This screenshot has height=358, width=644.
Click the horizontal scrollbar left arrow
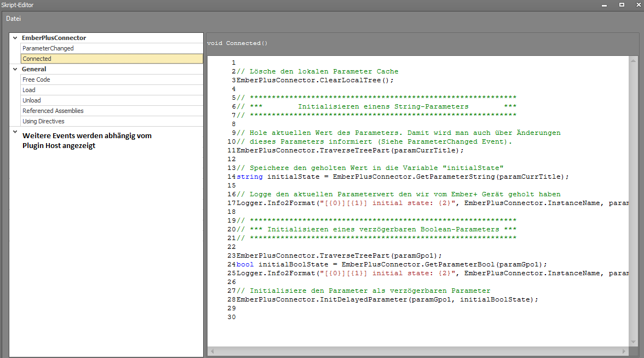pos(212,351)
